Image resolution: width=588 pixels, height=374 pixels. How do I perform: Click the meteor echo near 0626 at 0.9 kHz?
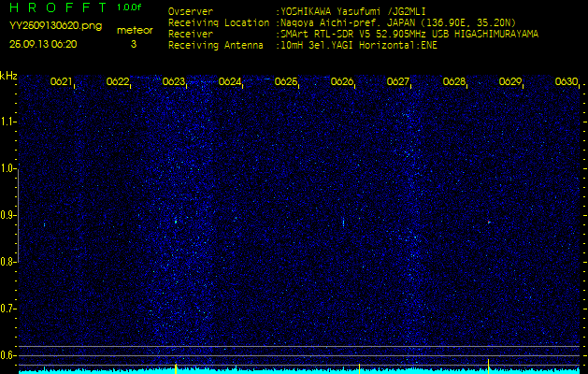click(343, 223)
